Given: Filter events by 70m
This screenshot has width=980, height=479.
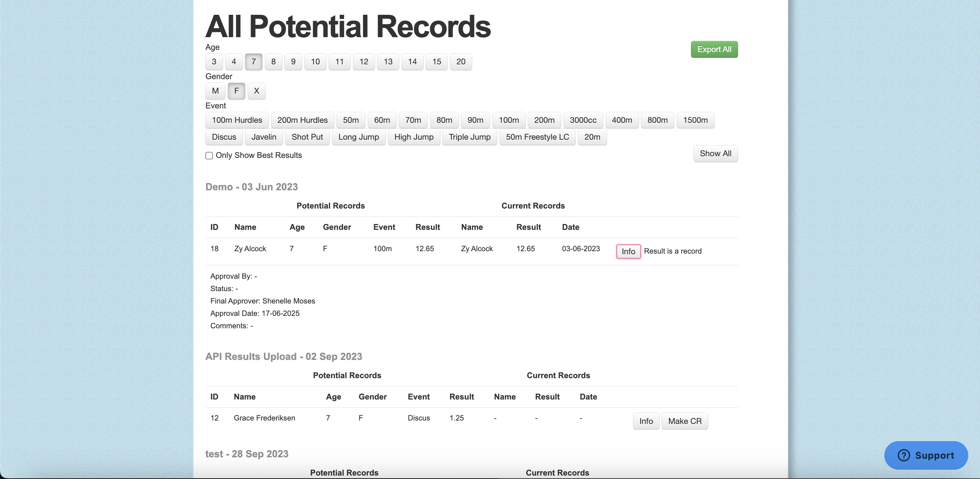Looking at the screenshot, I should coord(413,120).
